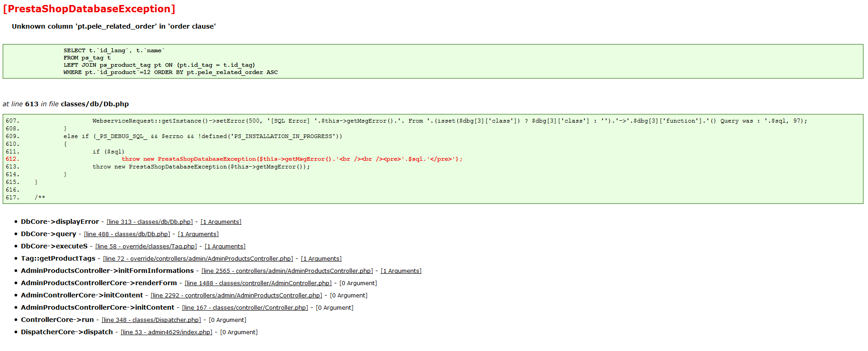
Task: Click the AdminProductsControllerCore->renderForm entry name
Action: 99,283
